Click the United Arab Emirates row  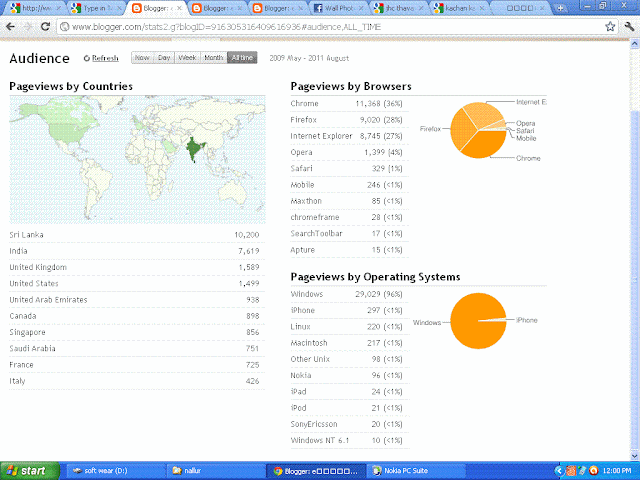(137, 300)
